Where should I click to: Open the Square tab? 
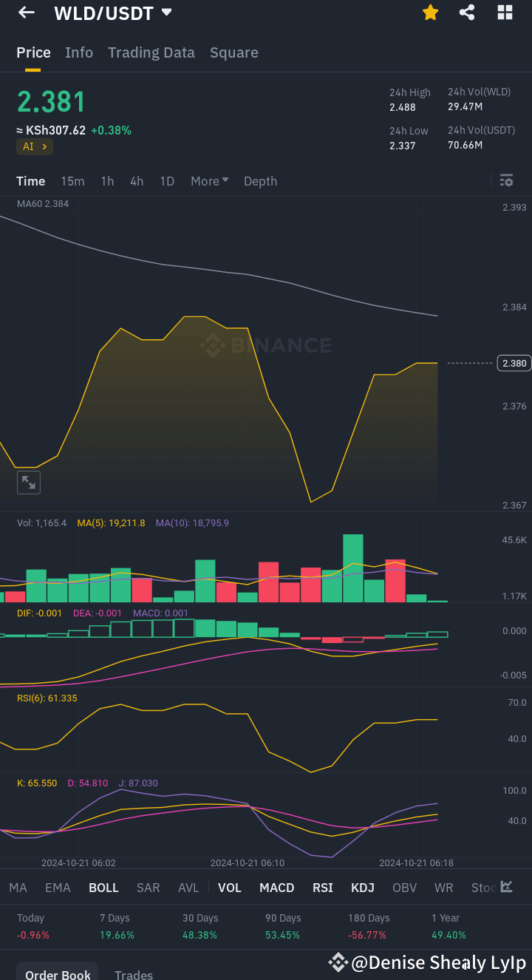pos(234,52)
